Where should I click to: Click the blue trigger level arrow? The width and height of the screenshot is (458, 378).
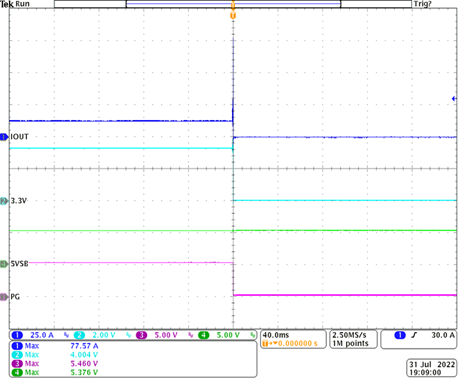tap(454, 99)
